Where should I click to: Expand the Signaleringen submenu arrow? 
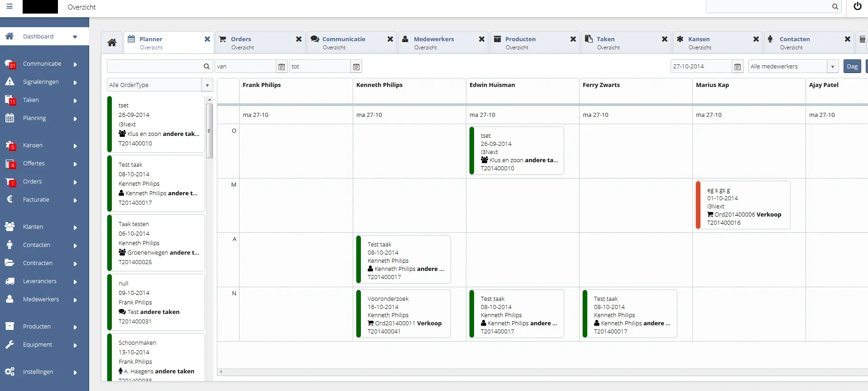point(75,82)
